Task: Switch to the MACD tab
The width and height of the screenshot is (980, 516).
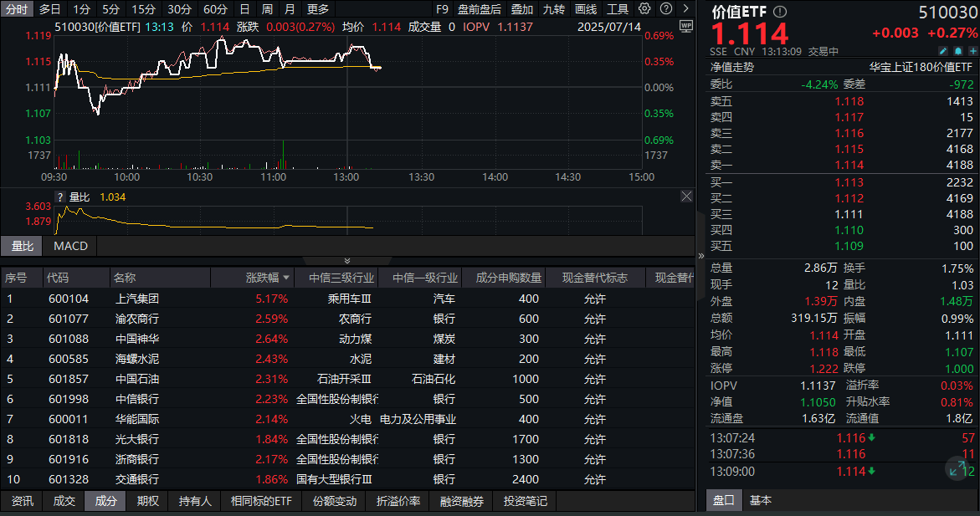Action: click(70, 246)
